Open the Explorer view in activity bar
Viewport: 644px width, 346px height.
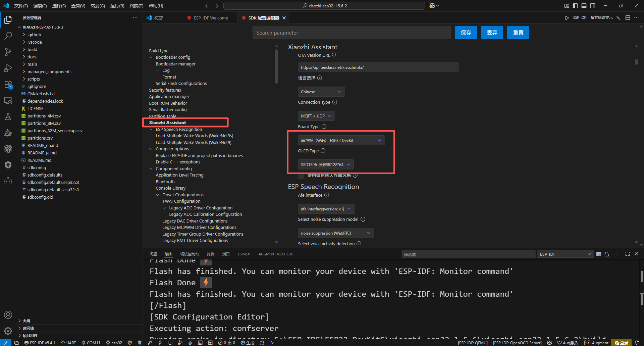point(8,20)
